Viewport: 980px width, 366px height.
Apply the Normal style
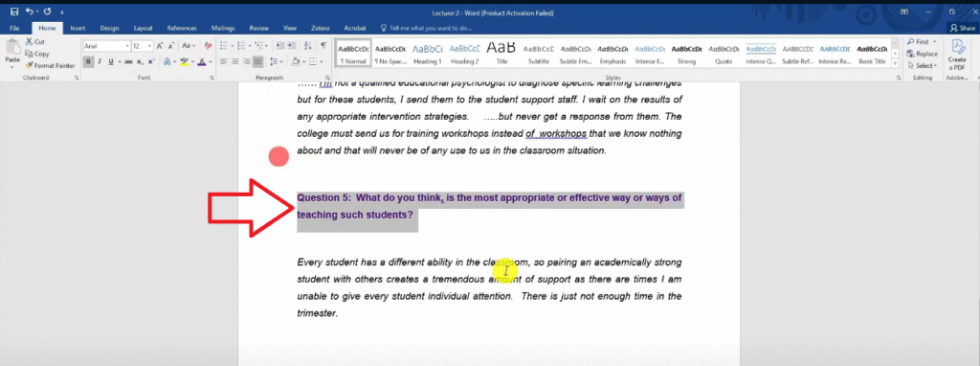click(353, 54)
